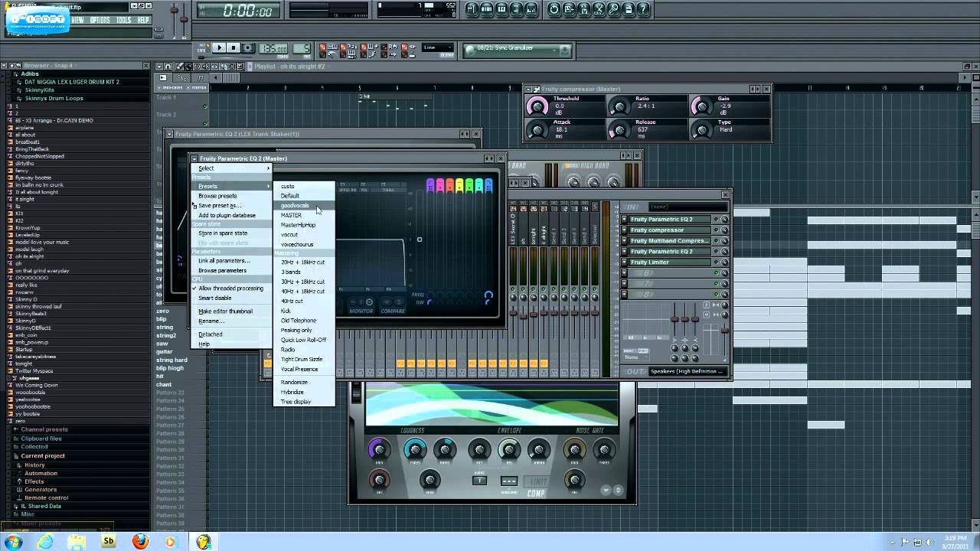980x551 pixels.
Task: Select Remote control in browser tree
Action: [46, 498]
